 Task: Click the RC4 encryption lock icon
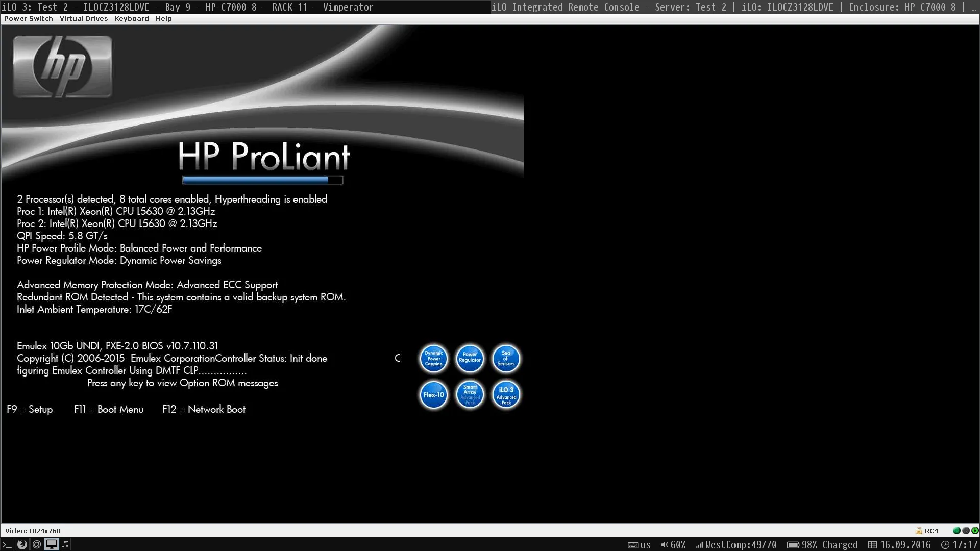click(x=919, y=531)
